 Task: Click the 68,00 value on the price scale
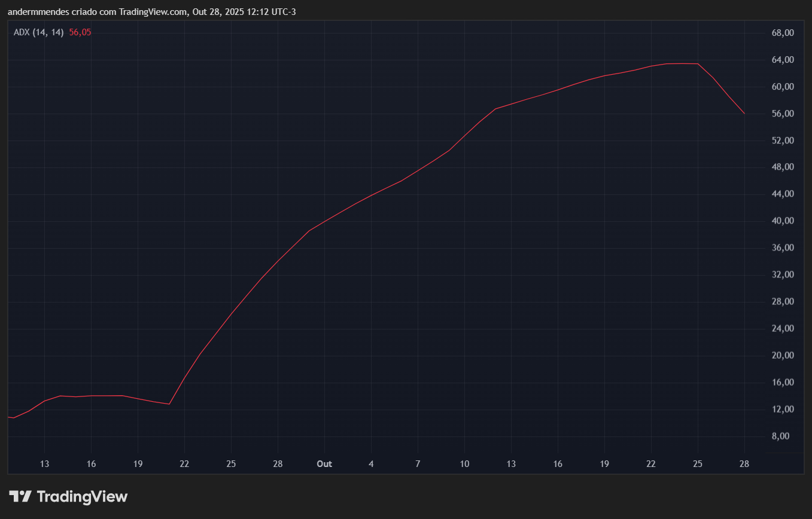[x=783, y=33]
